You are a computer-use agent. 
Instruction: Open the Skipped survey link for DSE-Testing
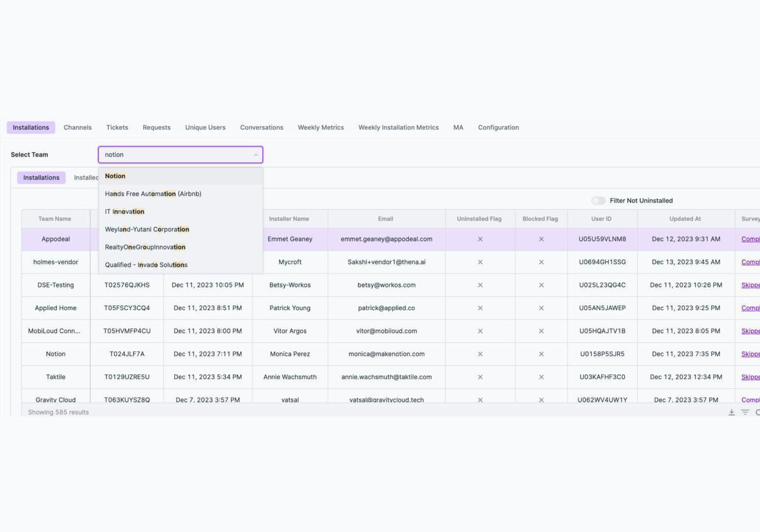tap(750, 285)
